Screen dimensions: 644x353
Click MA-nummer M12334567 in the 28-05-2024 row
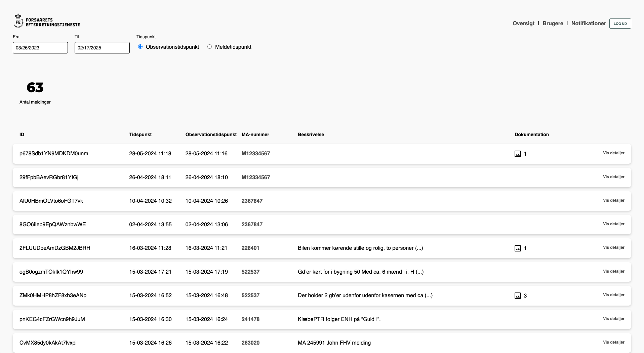(x=256, y=154)
